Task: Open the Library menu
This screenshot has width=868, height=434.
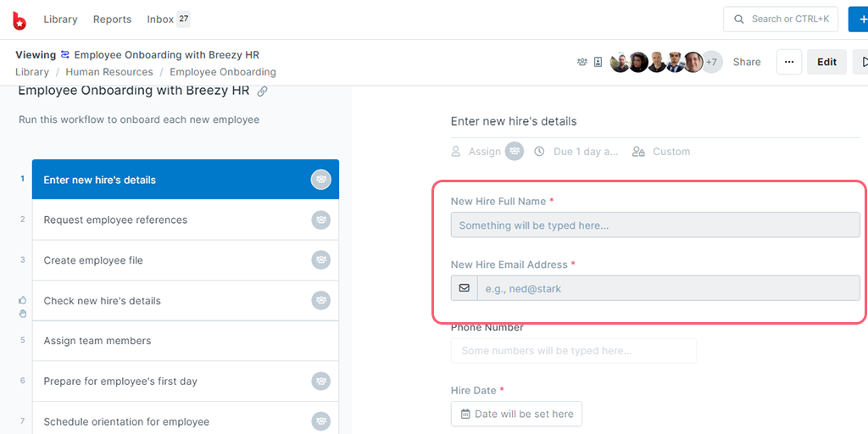Action: coord(60,19)
